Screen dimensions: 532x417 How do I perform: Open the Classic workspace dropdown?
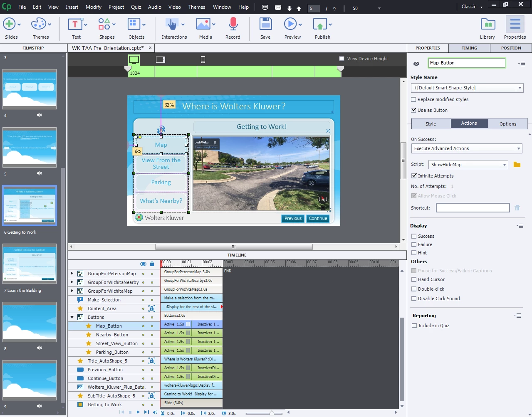473,7
